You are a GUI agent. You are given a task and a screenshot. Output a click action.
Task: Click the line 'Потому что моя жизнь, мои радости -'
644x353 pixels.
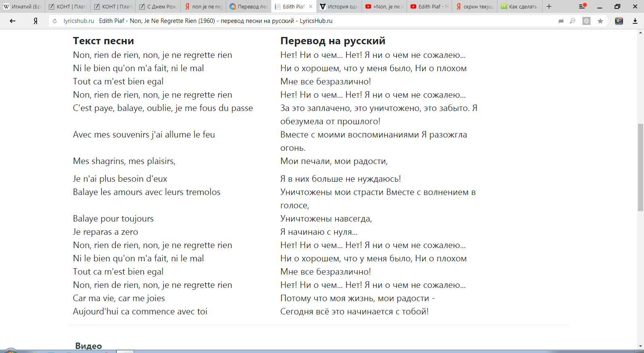[357, 298]
